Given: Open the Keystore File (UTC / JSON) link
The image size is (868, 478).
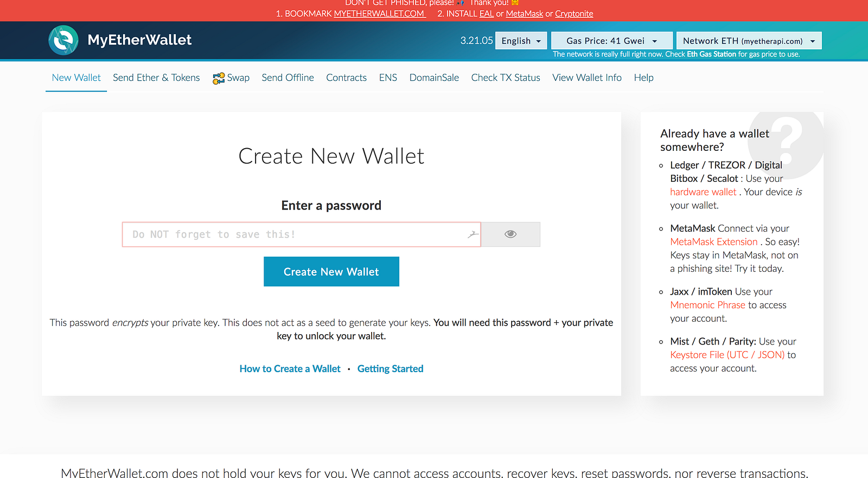Looking at the screenshot, I should [727, 355].
